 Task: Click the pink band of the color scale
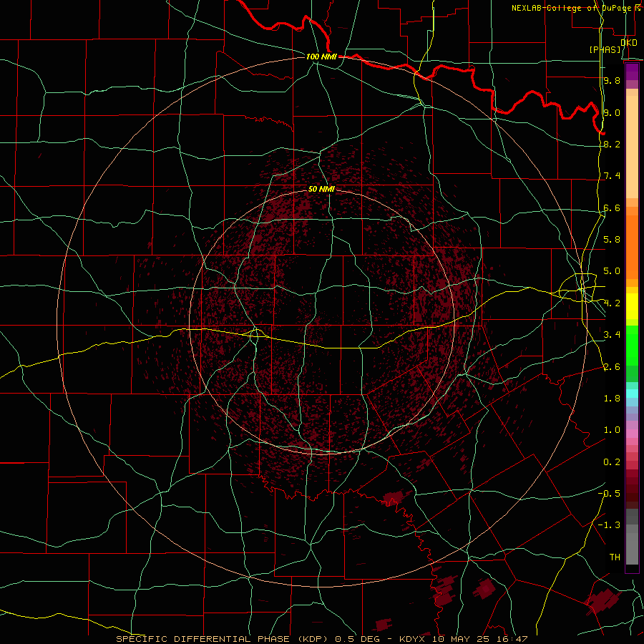pyautogui.click(x=632, y=434)
